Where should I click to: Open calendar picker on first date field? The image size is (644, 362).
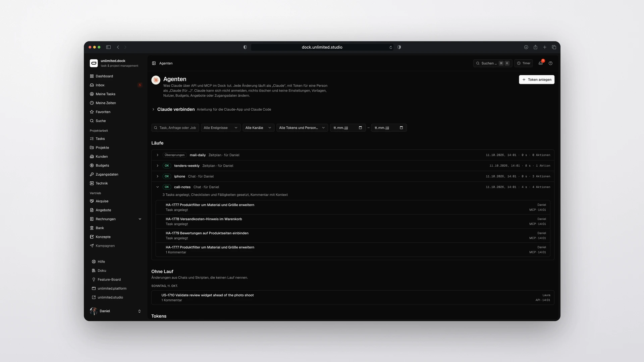pyautogui.click(x=360, y=128)
